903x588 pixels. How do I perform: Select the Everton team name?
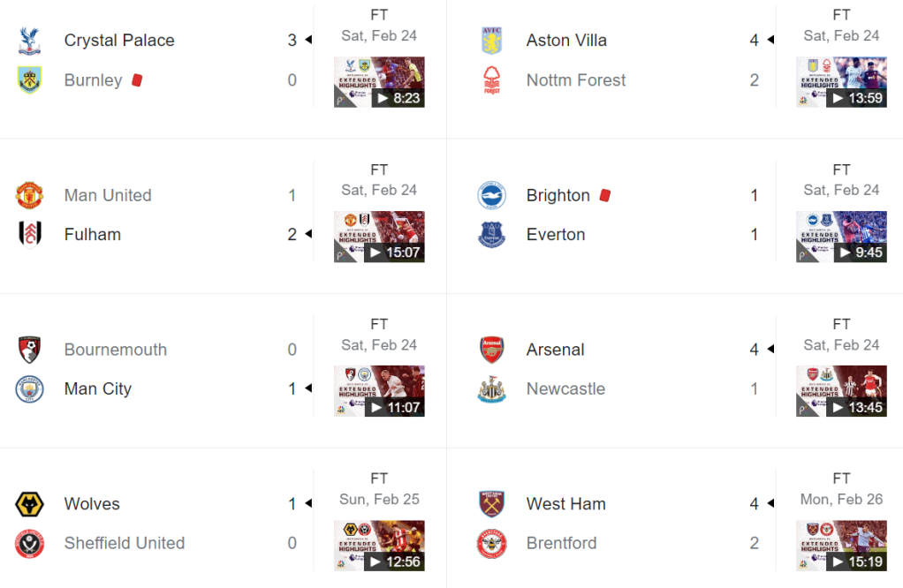(556, 235)
